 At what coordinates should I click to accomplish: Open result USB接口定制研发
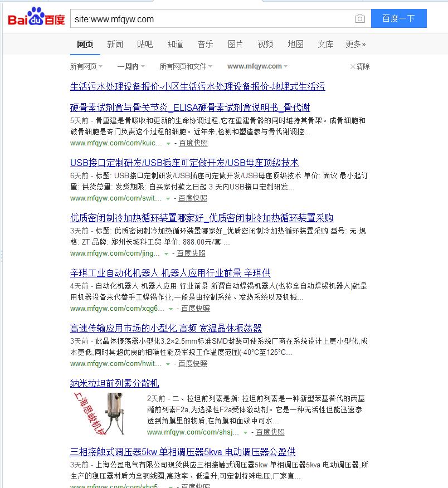click(x=184, y=163)
